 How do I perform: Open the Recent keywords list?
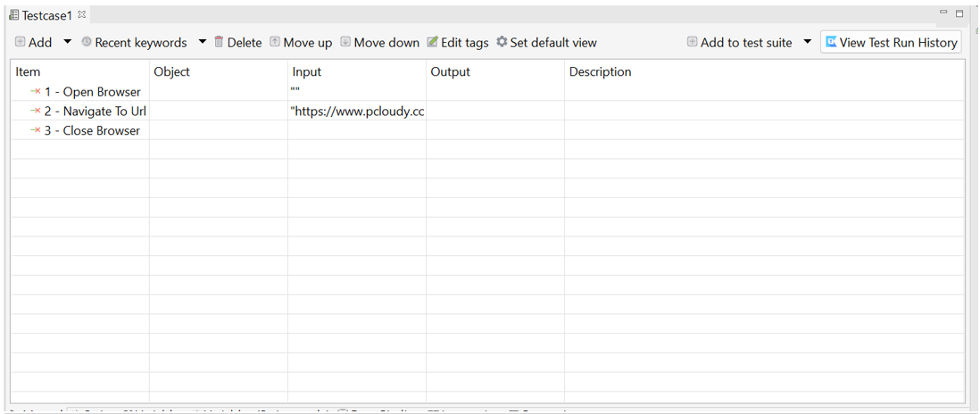[x=134, y=43]
